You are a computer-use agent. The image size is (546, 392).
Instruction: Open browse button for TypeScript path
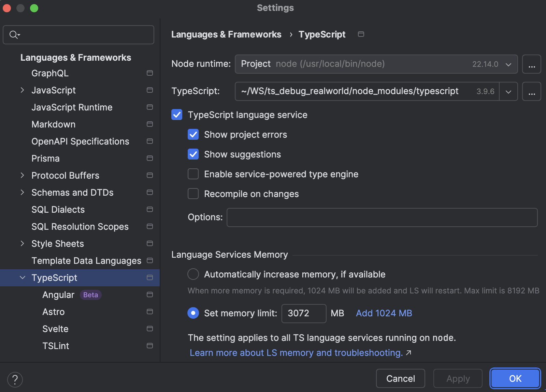point(531,91)
